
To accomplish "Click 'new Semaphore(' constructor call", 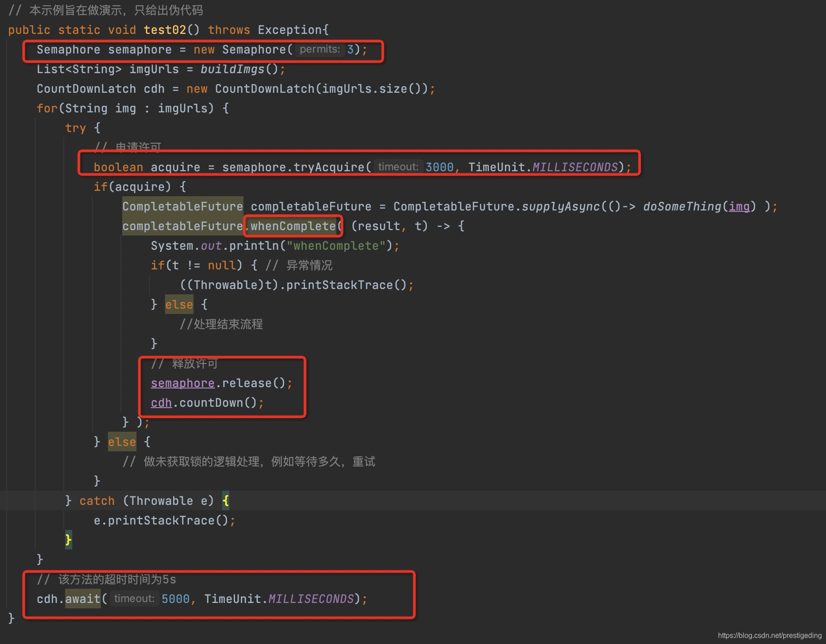I will point(243,50).
